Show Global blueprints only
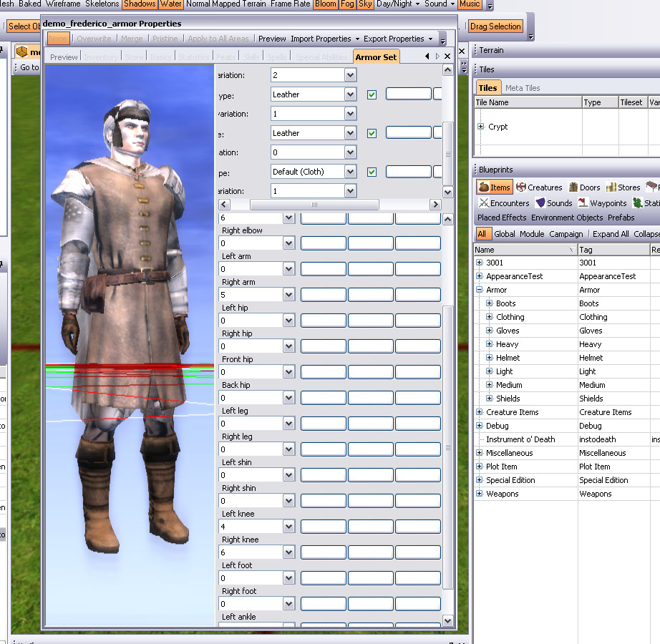 pos(504,234)
